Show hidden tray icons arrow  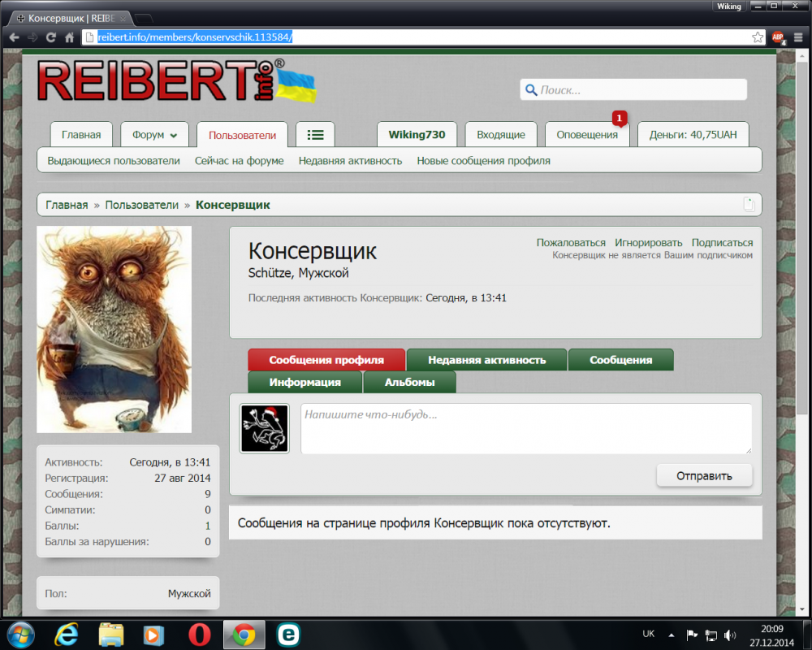coord(672,635)
